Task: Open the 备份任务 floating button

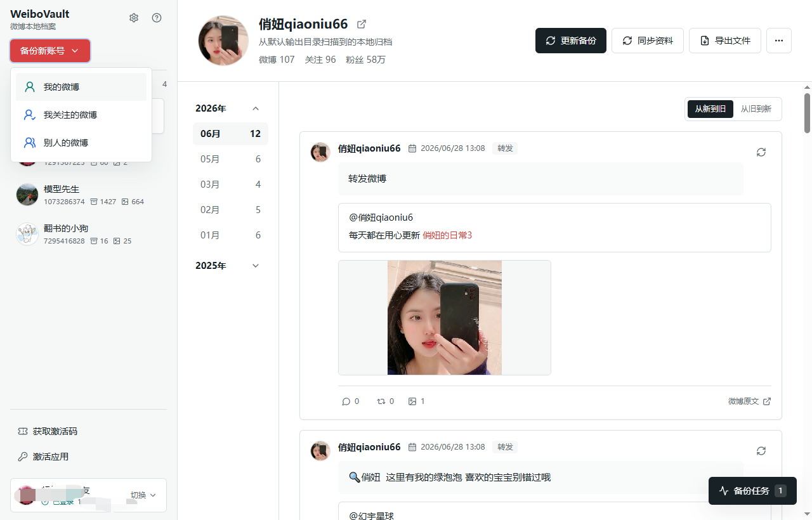Action: point(752,491)
